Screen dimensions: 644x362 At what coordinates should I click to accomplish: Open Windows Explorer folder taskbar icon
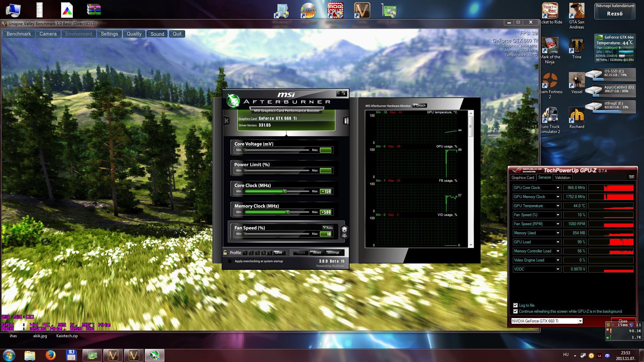30,355
